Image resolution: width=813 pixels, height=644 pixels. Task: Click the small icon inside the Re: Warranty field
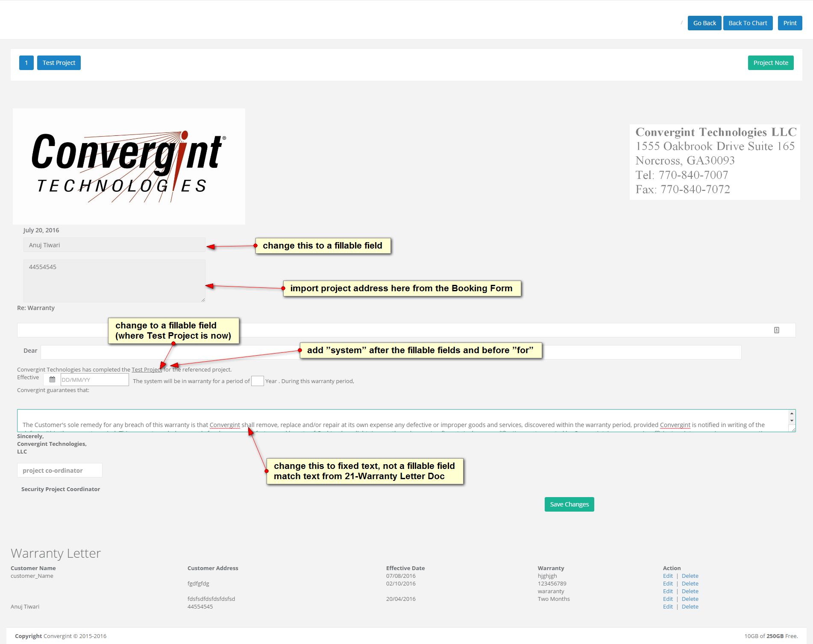pos(776,330)
